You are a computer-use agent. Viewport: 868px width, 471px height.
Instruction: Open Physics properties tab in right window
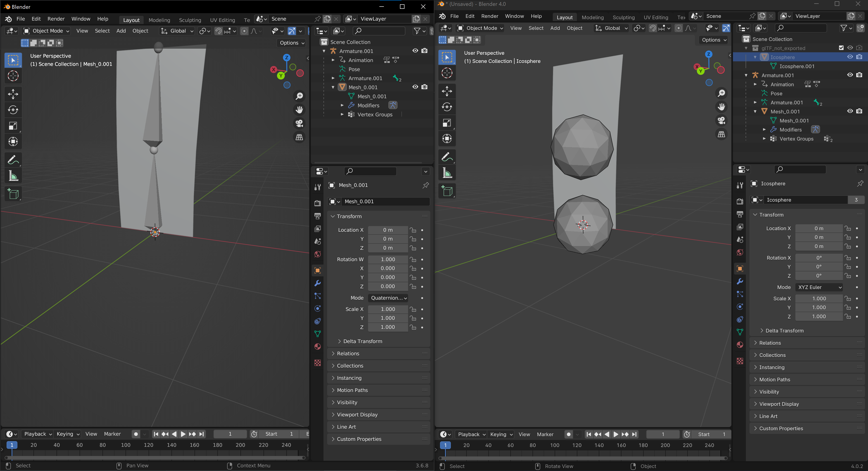point(740,307)
